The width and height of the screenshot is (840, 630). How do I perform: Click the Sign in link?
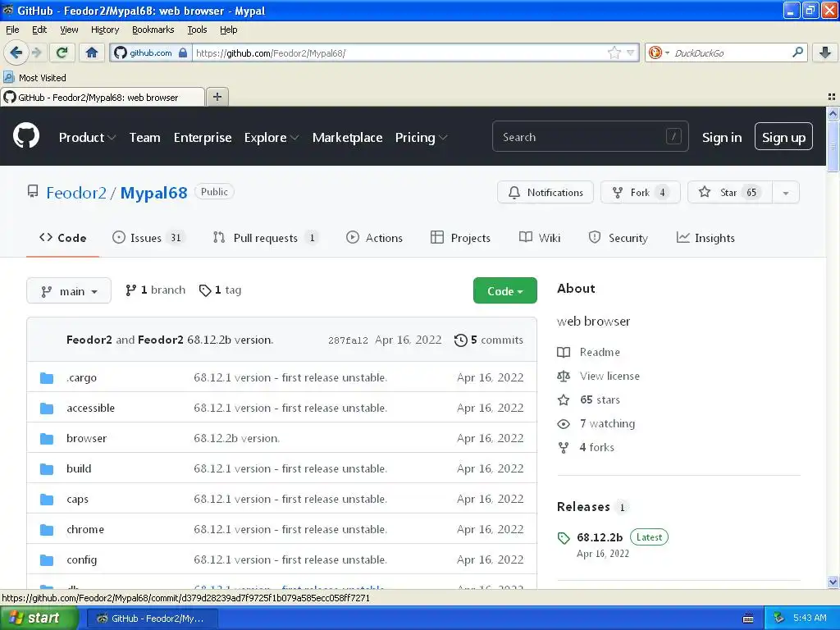pos(722,138)
